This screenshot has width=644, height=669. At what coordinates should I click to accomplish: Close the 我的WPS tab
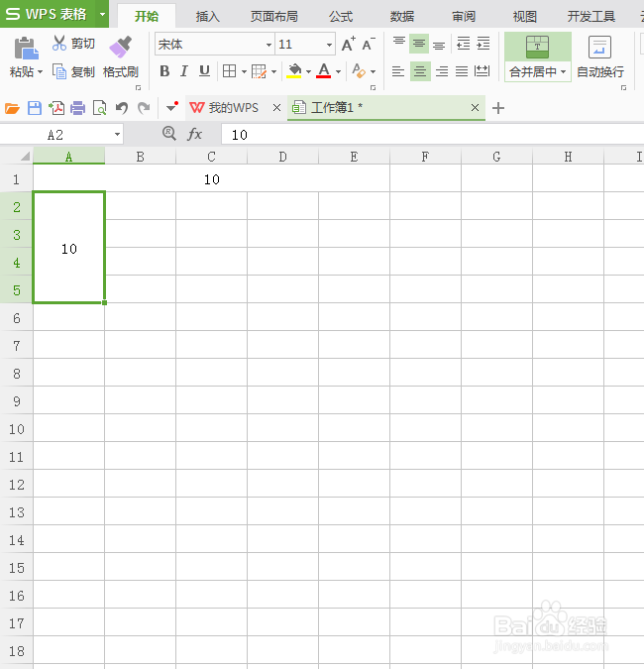(276, 107)
